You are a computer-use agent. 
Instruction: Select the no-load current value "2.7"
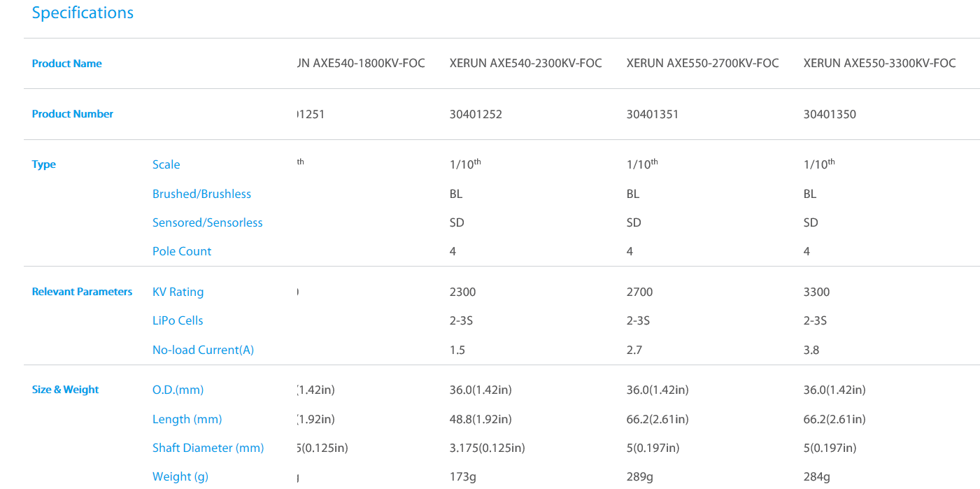(634, 350)
